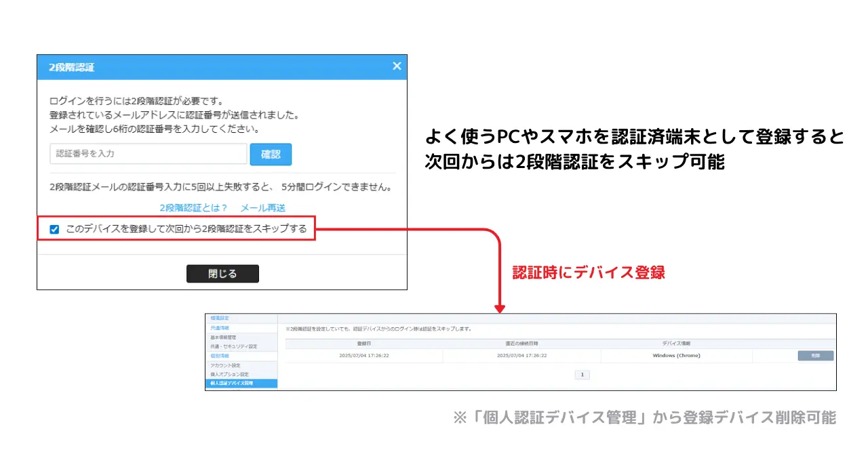
Task: Select 個人認証デバイス管理 in the sidebar
Action: pyautogui.click(x=241, y=384)
